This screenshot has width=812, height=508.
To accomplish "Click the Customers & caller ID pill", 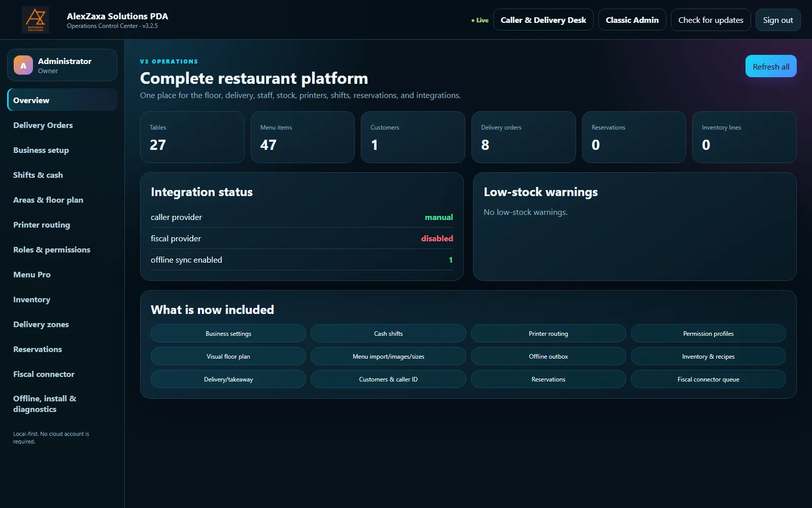I will (x=388, y=379).
